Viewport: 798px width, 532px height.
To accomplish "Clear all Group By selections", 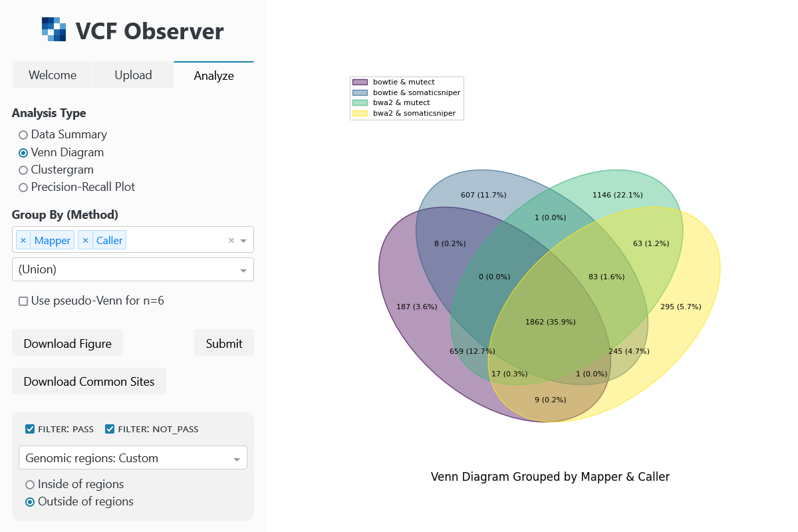I will pyautogui.click(x=231, y=240).
